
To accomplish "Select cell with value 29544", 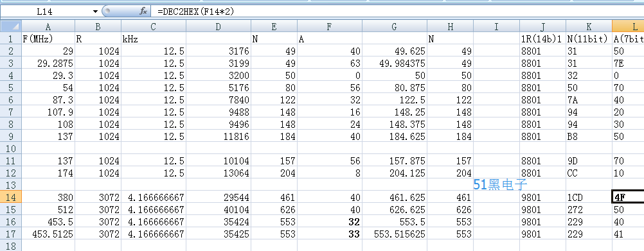I will point(218,197).
